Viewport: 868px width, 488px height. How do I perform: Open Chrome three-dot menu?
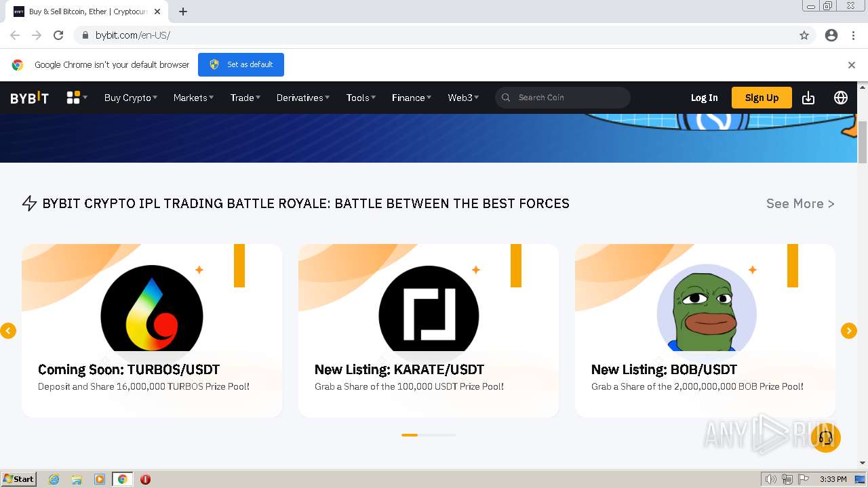pos(853,35)
